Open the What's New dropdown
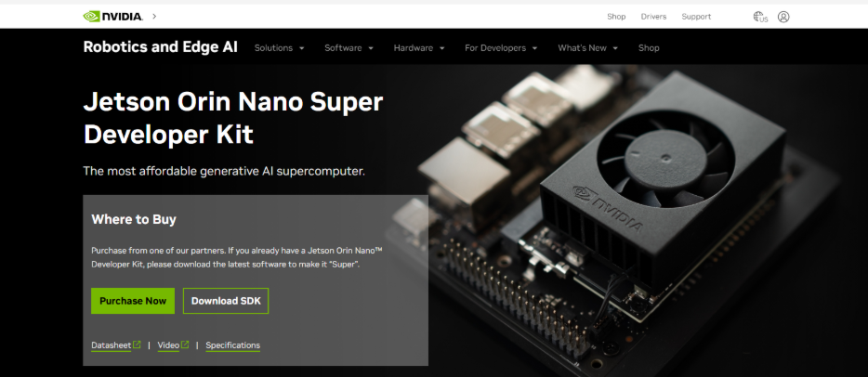The width and height of the screenshot is (868, 377). tap(588, 48)
